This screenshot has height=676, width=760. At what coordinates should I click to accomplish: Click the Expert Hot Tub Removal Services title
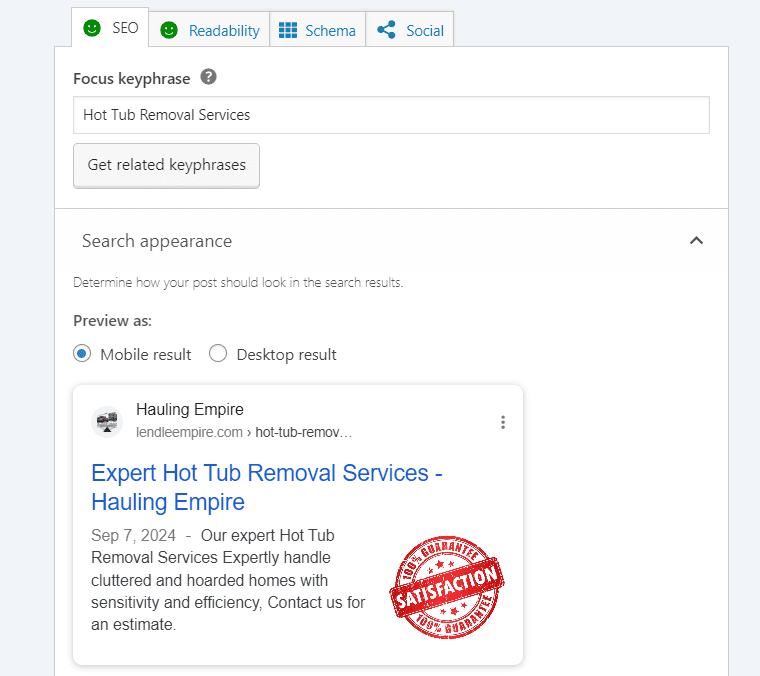(267, 487)
